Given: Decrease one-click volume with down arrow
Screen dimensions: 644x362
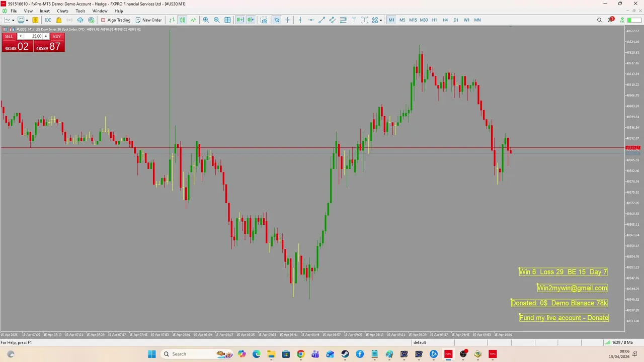Looking at the screenshot, I should 20,36.
